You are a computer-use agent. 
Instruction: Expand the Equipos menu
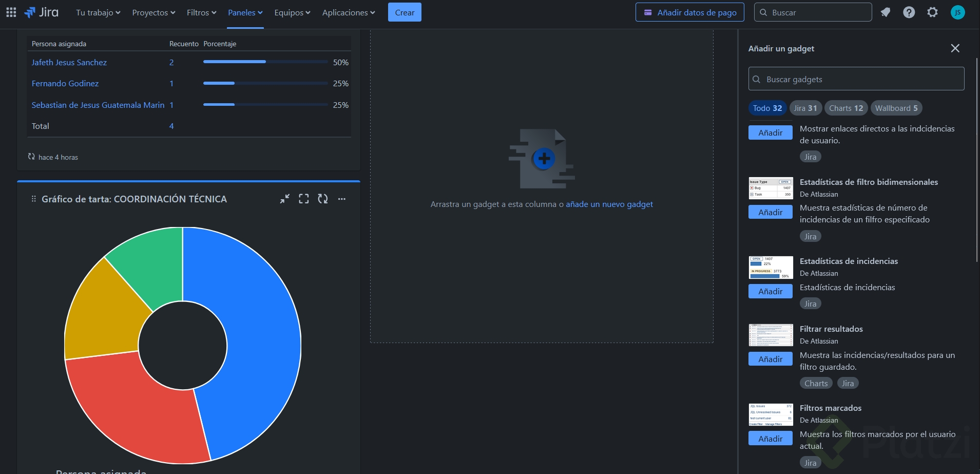pos(292,12)
